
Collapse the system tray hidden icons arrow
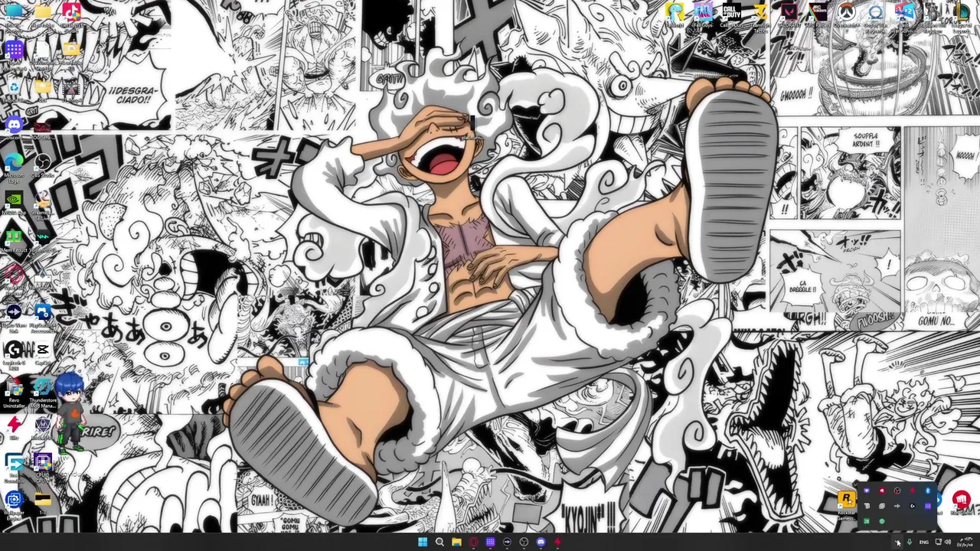click(897, 542)
